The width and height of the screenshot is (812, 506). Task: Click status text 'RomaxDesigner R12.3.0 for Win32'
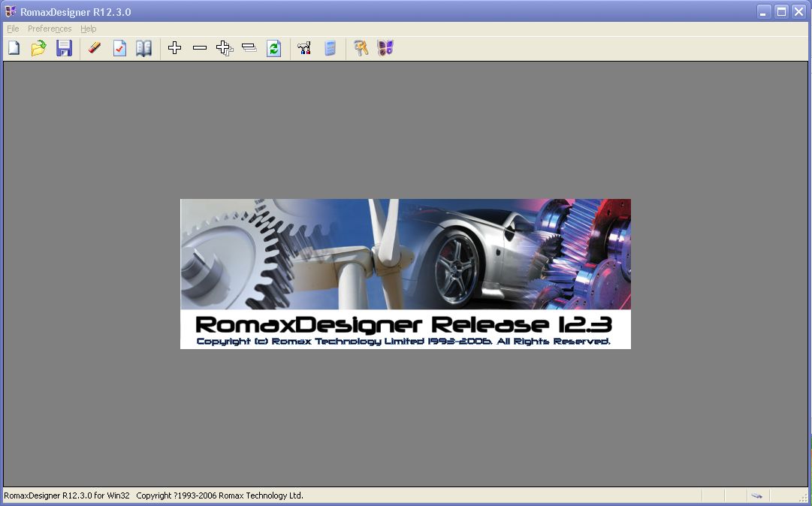tap(67, 495)
